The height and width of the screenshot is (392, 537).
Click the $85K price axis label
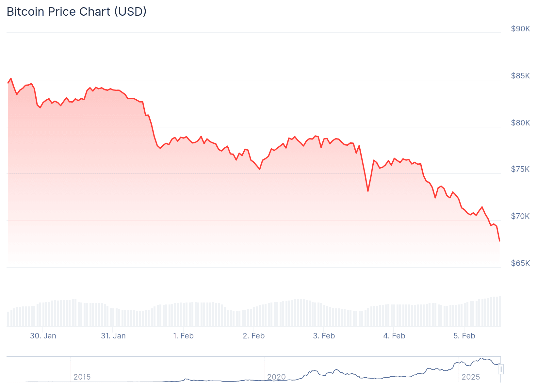click(x=520, y=76)
